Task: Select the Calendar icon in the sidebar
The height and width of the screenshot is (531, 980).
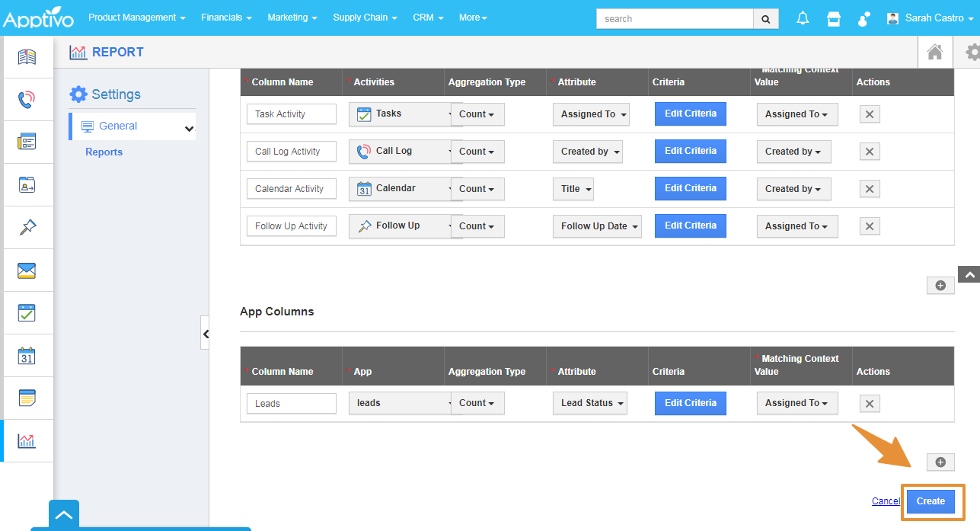Action: (27, 355)
